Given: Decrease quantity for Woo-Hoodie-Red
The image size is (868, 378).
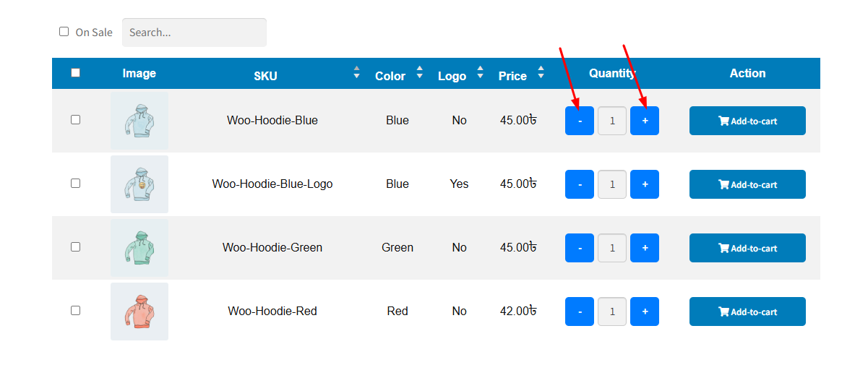Looking at the screenshot, I should pyautogui.click(x=579, y=312).
